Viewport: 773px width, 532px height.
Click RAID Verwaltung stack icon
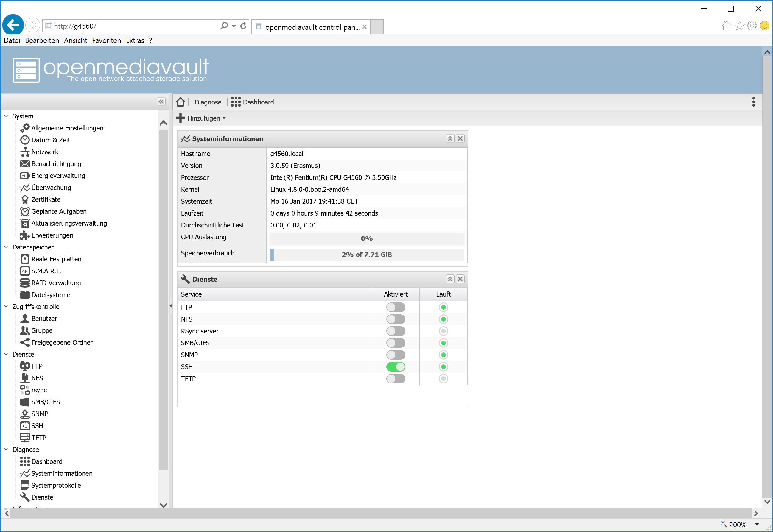25,283
